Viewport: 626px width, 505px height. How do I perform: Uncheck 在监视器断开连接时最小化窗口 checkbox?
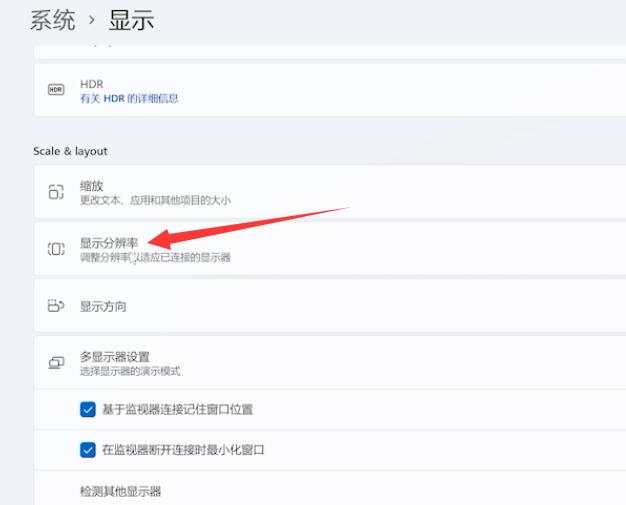tap(88, 450)
